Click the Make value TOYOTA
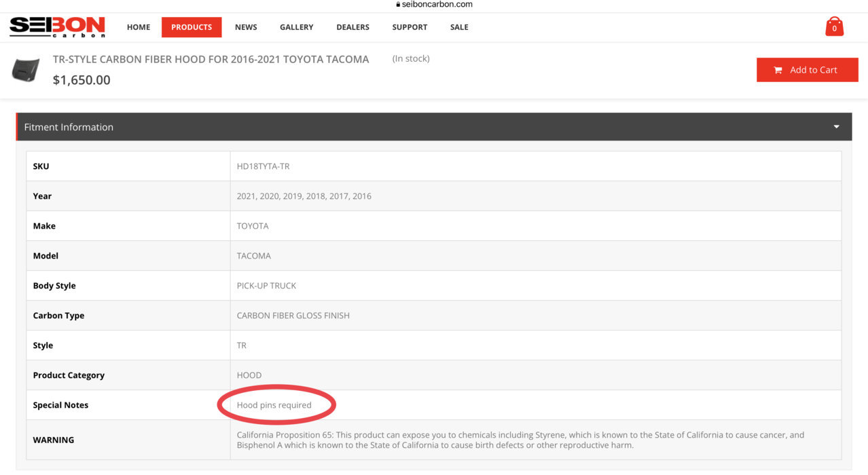The height and width of the screenshot is (475, 868). tap(253, 226)
